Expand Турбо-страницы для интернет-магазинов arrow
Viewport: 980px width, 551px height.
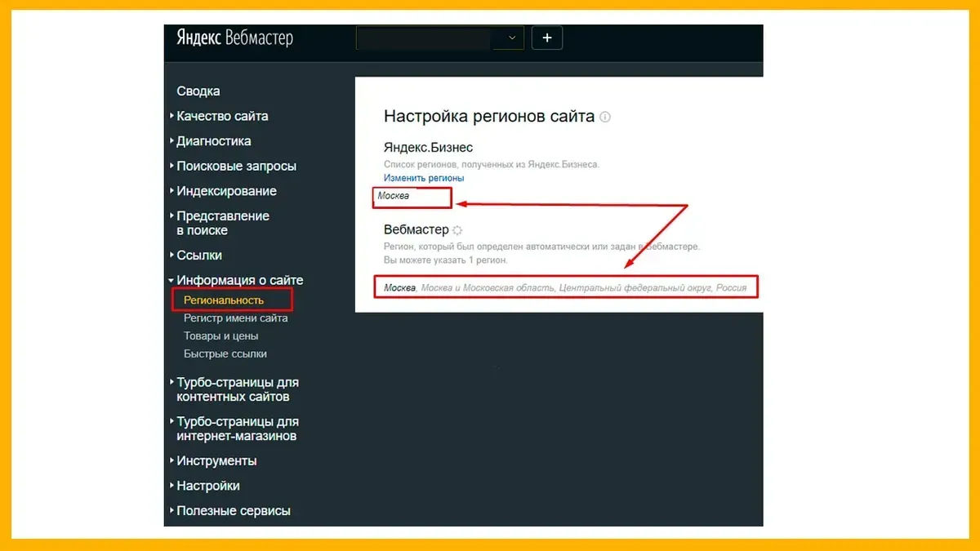point(171,422)
